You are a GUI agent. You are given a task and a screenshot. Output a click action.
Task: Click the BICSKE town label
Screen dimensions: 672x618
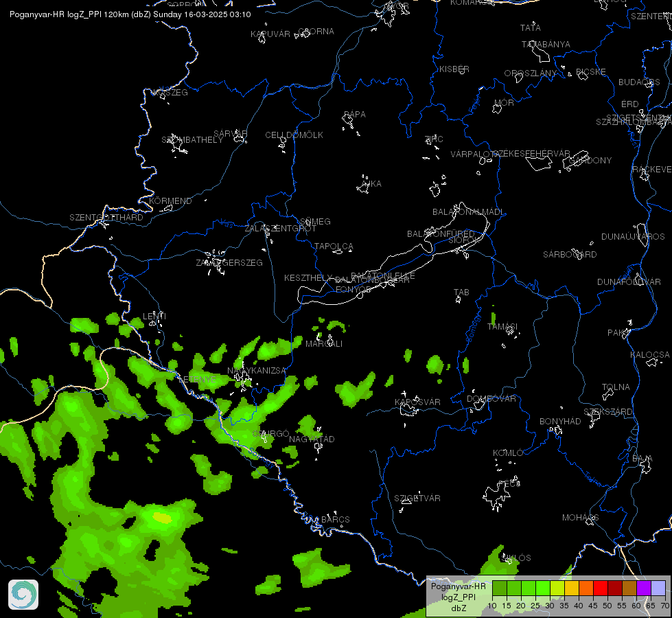[591, 72]
